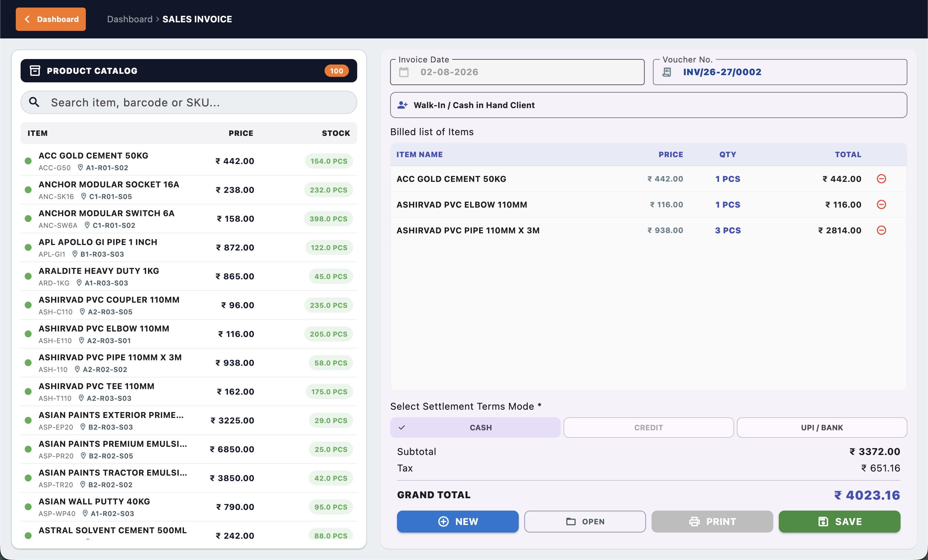Click the PRICE column header in catalog
The image size is (928, 560).
pos(241,133)
